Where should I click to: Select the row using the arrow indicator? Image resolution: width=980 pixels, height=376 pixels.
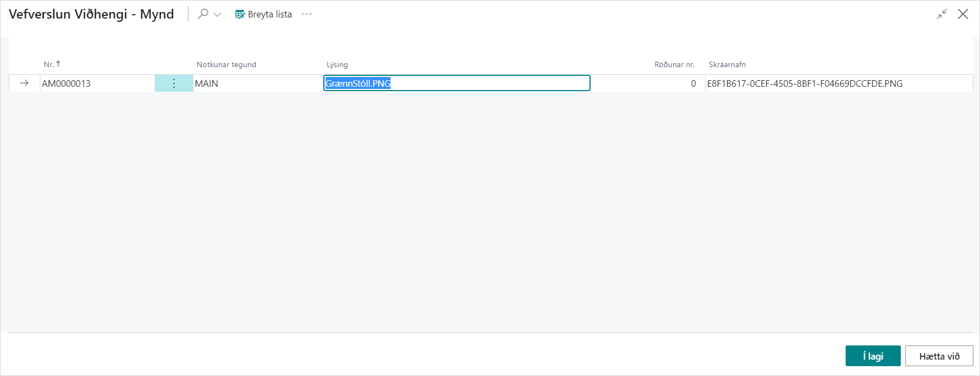(x=24, y=83)
